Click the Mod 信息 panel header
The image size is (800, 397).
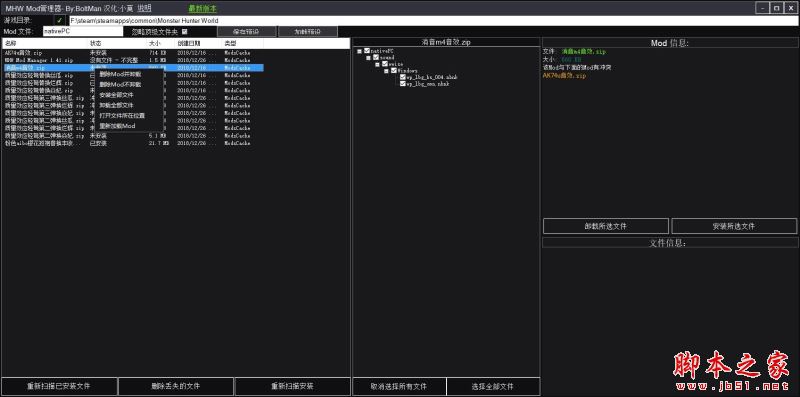(x=669, y=43)
